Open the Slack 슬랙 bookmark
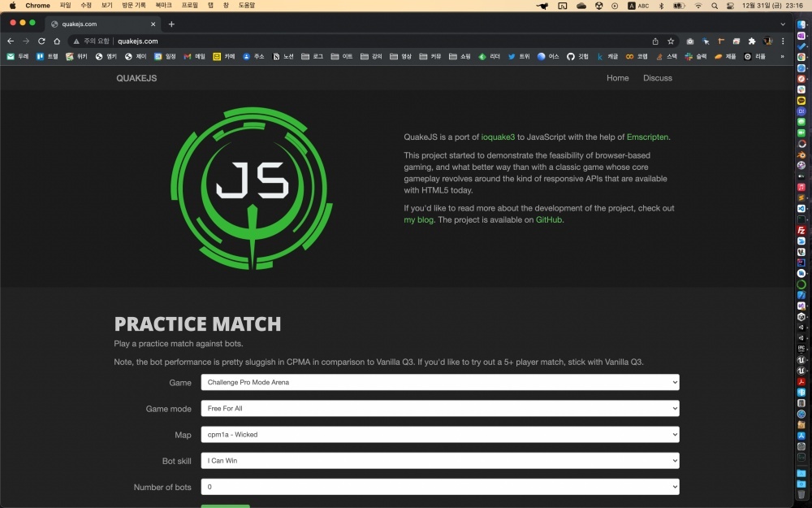The width and height of the screenshot is (812, 508). pyautogui.click(x=696, y=57)
